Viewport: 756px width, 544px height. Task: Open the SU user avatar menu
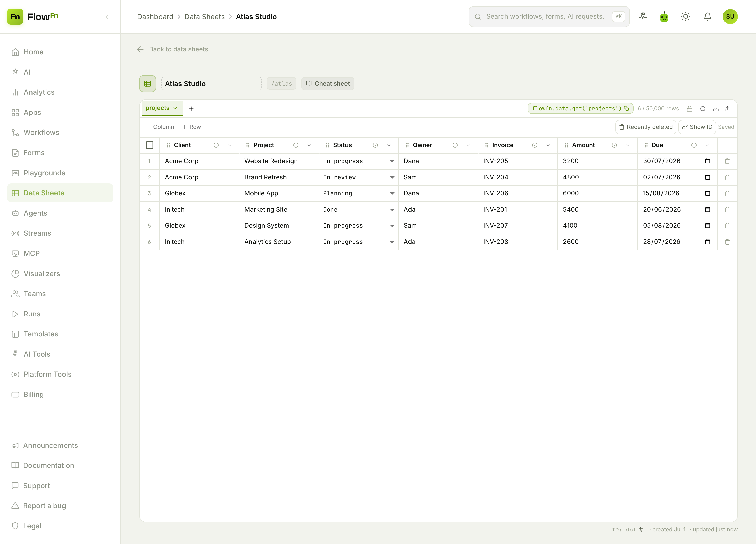(730, 16)
